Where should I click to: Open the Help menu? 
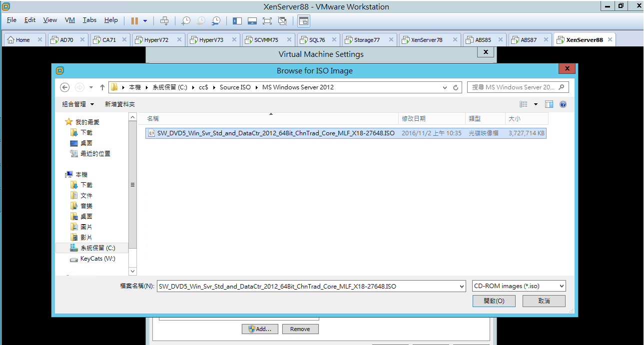point(111,20)
